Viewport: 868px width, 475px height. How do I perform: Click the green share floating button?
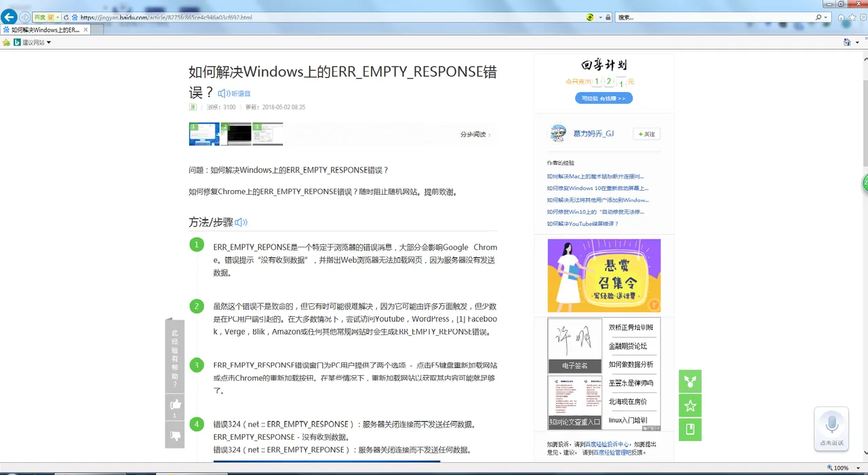point(690,381)
